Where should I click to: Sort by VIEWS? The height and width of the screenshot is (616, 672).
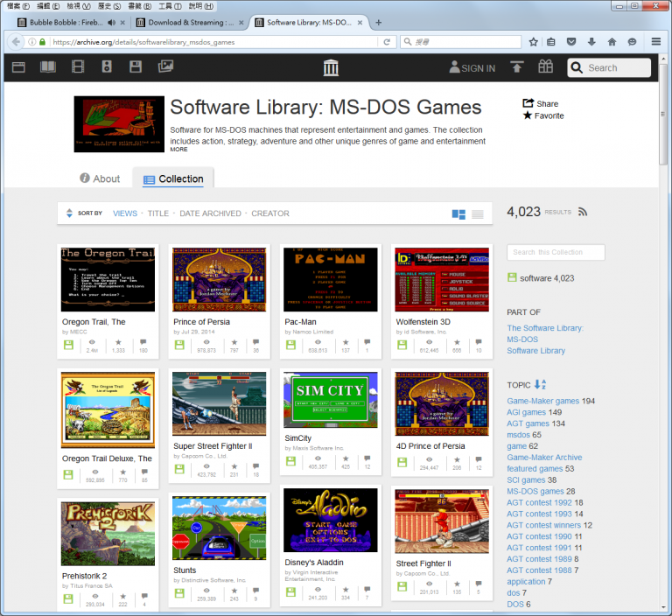pyautogui.click(x=125, y=213)
